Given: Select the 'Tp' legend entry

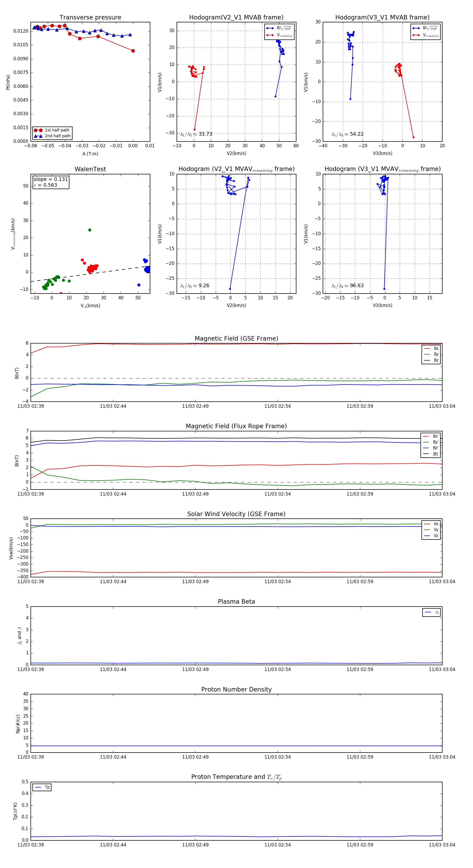Looking at the screenshot, I should click(x=42, y=788).
